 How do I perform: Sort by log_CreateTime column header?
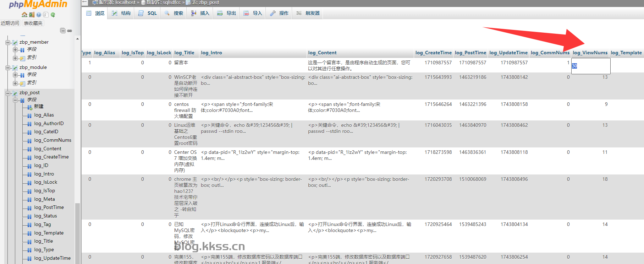tap(433, 53)
